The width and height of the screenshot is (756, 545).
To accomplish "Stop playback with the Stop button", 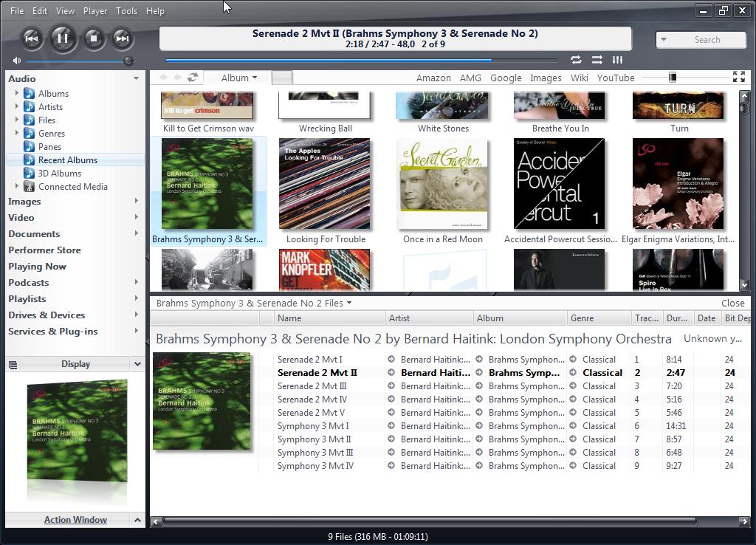I will point(94,38).
